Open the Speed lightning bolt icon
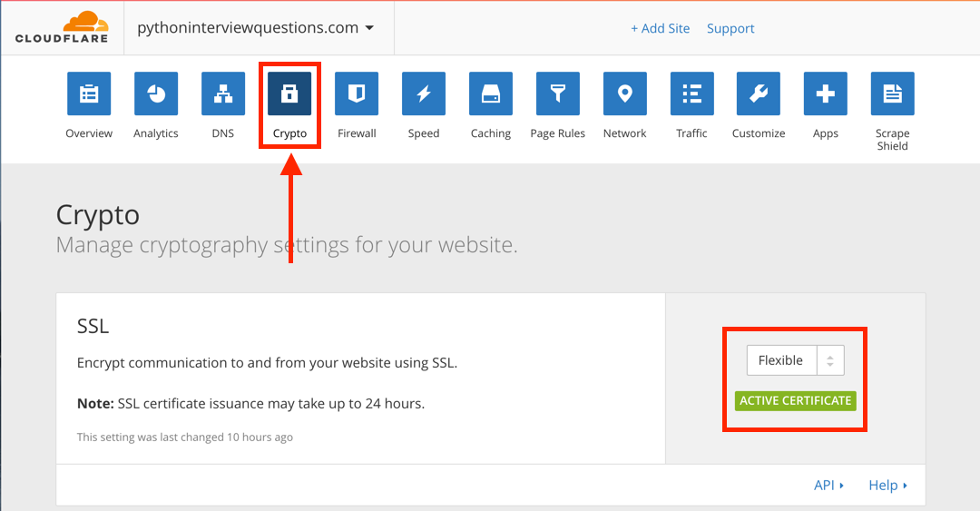 (x=424, y=93)
